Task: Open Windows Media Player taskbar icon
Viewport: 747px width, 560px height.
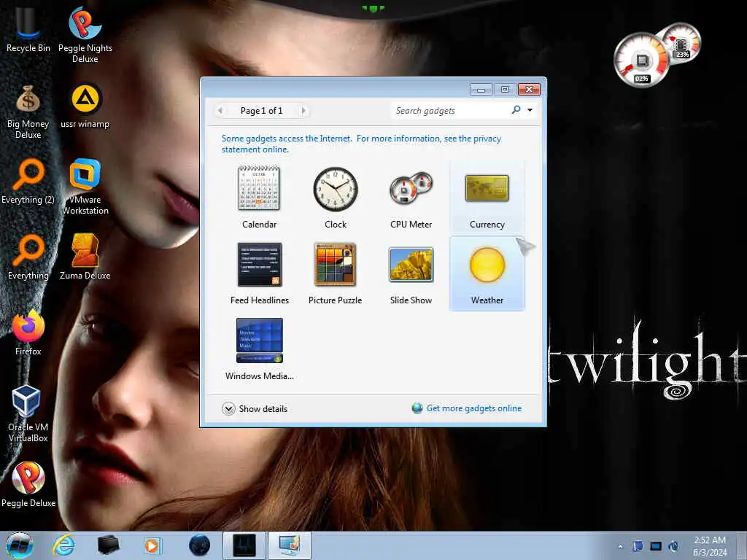Action: (152, 545)
